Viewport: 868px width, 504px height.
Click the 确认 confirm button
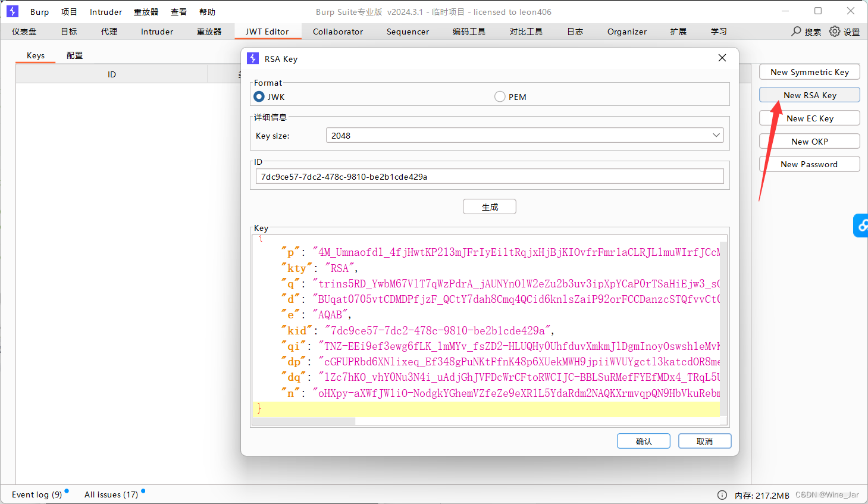click(x=644, y=441)
